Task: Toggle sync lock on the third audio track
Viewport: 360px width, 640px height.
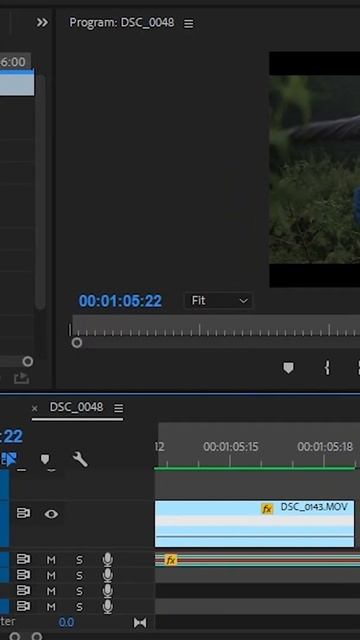Action: point(23,591)
